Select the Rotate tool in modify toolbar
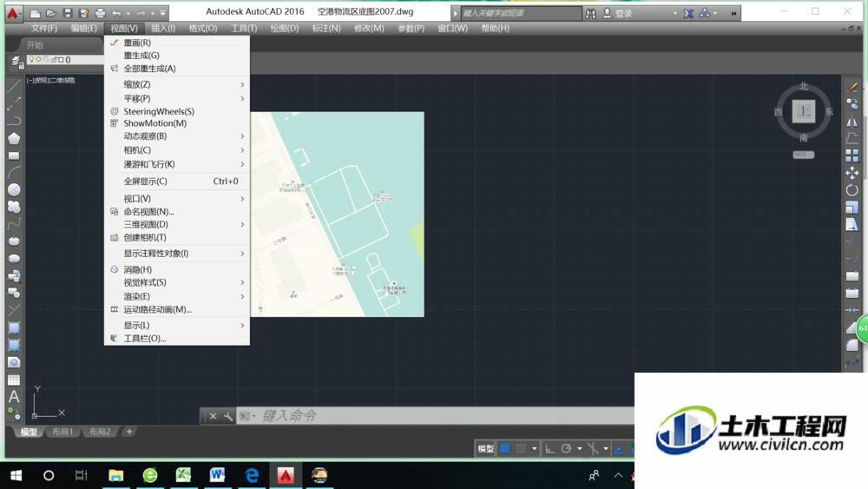The width and height of the screenshot is (868, 489). tap(852, 190)
